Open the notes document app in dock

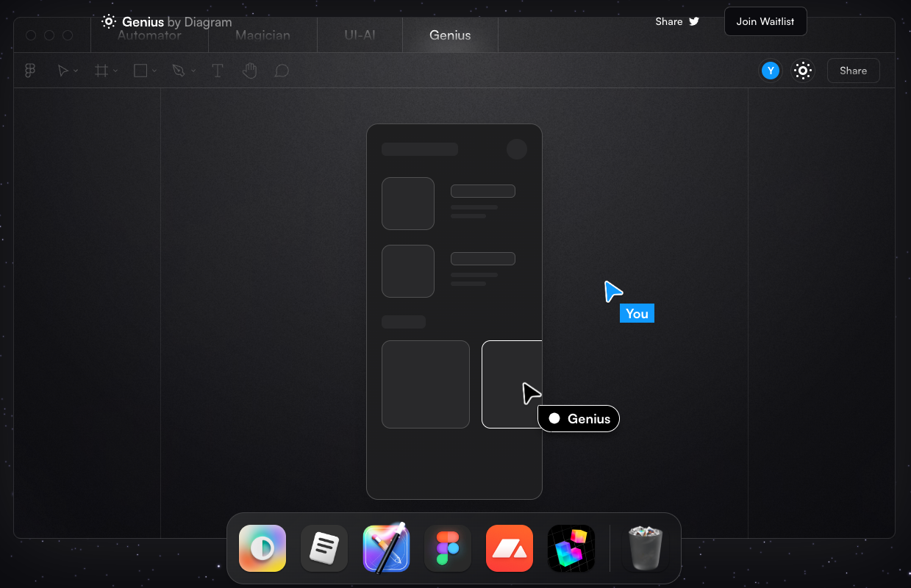pyautogui.click(x=324, y=548)
